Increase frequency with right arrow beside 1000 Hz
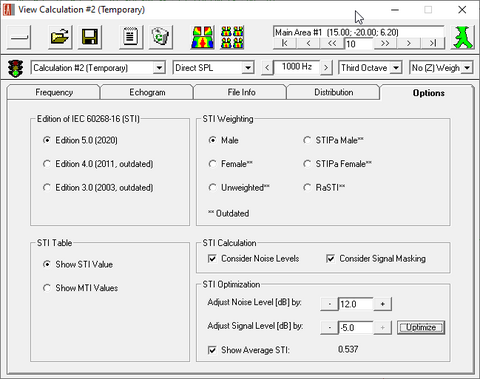This screenshot has height=379, width=480. point(326,68)
